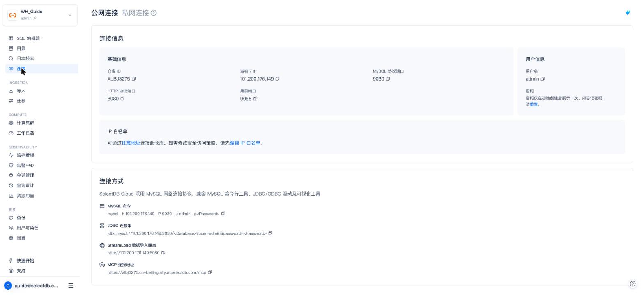This screenshot has height=295, width=644.
Task: Copy the HTTP protocol port 8080
Action: [x=122, y=99]
